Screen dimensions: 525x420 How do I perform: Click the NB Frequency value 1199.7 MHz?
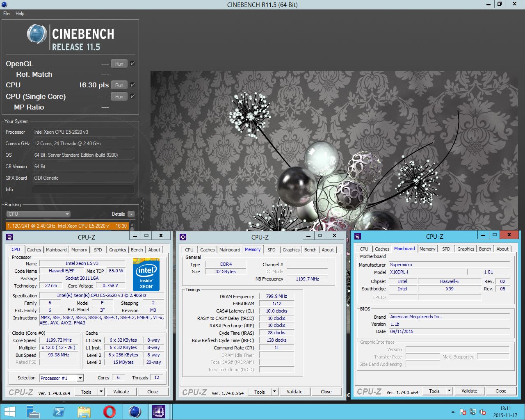click(307, 279)
